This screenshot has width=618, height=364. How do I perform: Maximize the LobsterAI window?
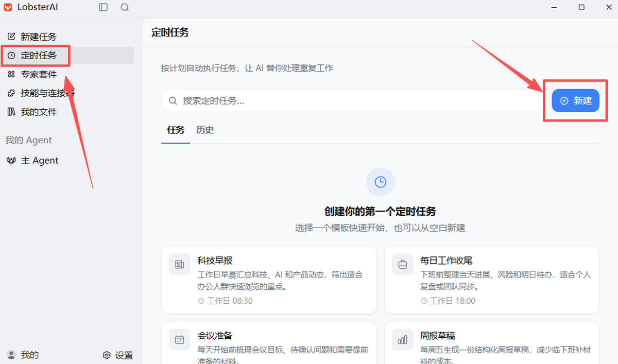pos(581,7)
